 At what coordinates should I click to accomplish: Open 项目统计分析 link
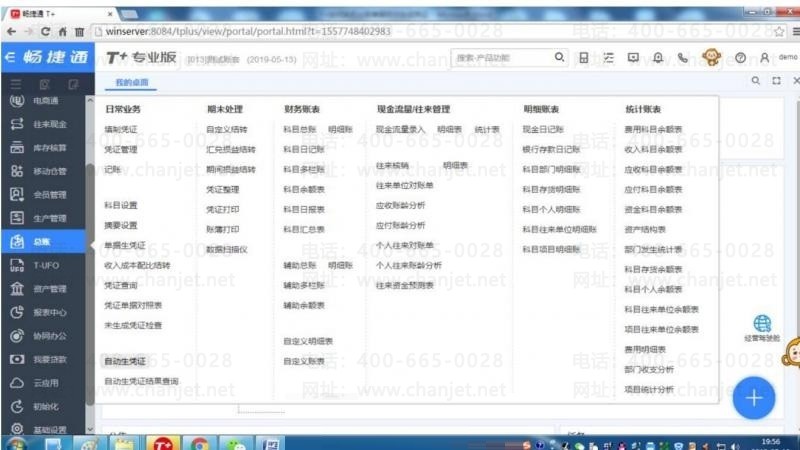point(649,389)
